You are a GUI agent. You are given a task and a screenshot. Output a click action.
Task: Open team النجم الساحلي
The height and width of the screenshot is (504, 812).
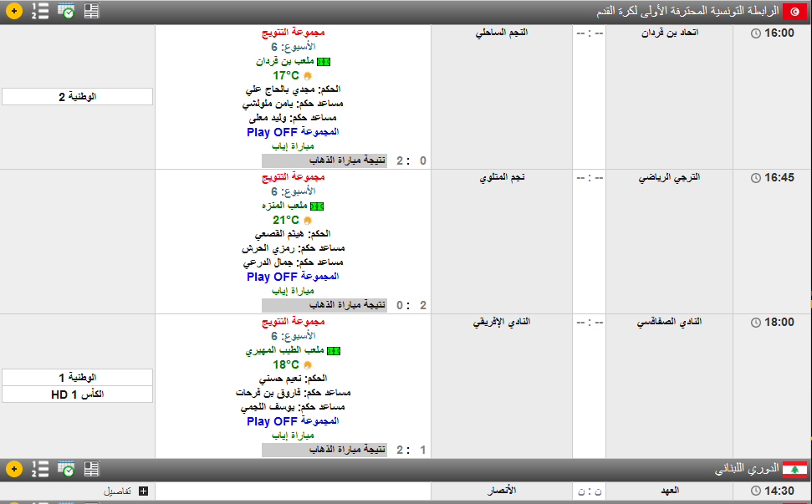pyautogui.click(x=501, y=33)
